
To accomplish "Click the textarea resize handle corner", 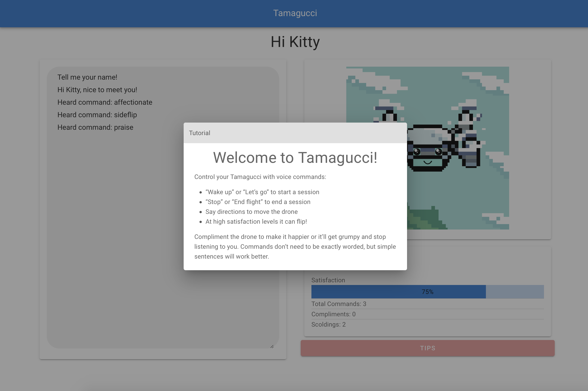I will 272,346.
